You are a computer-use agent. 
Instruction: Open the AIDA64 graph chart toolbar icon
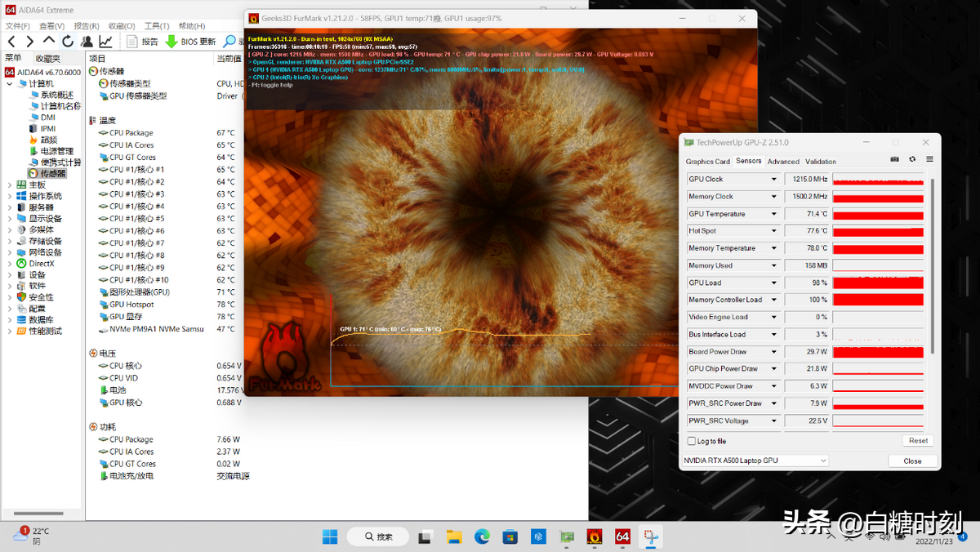click(x=105, y=41)
